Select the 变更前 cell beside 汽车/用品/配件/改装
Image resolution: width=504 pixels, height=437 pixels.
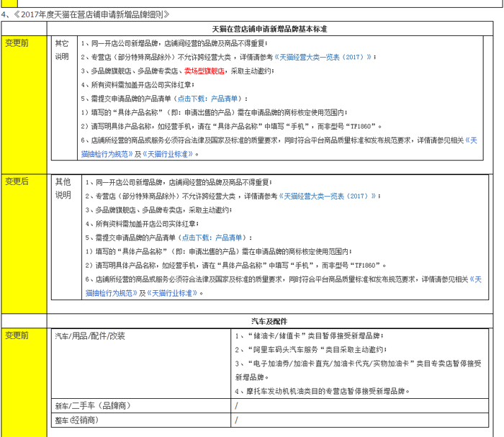pos(24,382)
